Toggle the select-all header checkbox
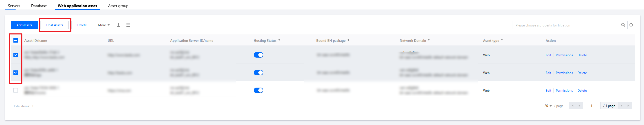 pyautogui.click(x=16, y=40)
